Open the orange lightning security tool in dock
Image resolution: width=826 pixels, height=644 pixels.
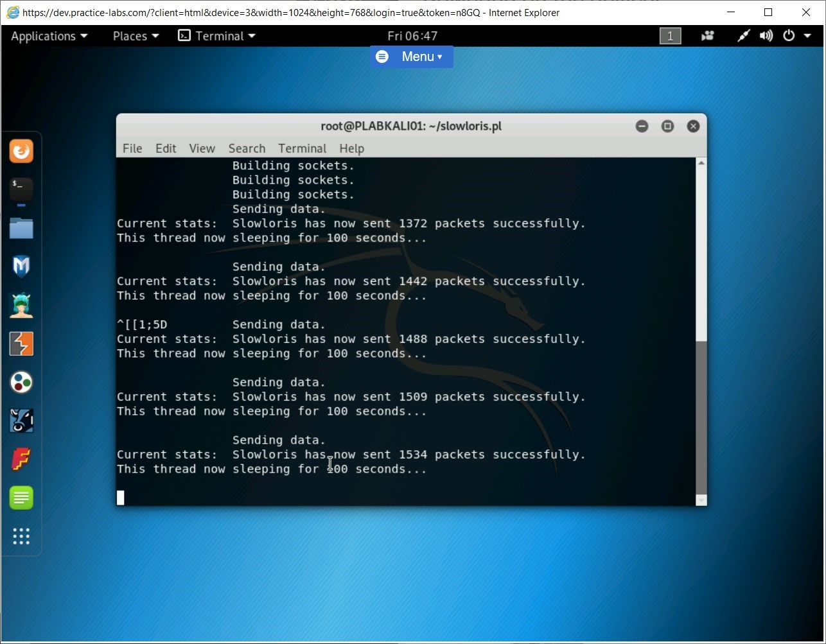pos(21,344)
